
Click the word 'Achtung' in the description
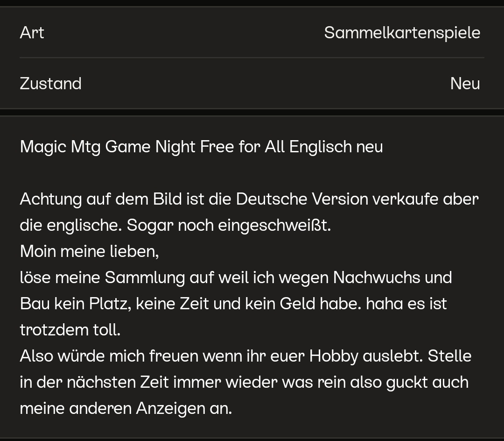coord(50,199)
